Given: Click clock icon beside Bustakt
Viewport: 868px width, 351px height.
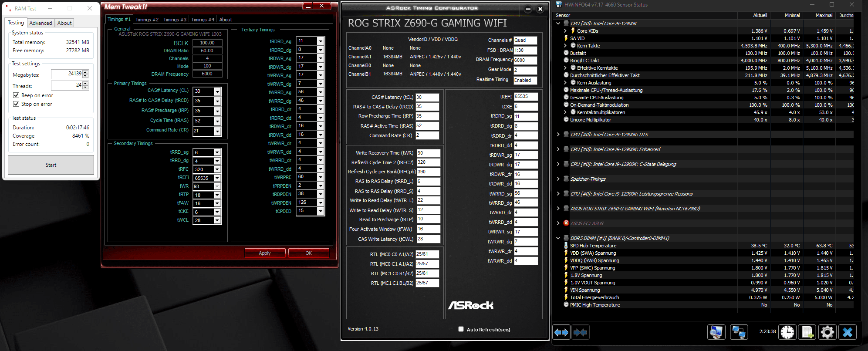Looking at the screenshot, I should (x=566, y=53).
